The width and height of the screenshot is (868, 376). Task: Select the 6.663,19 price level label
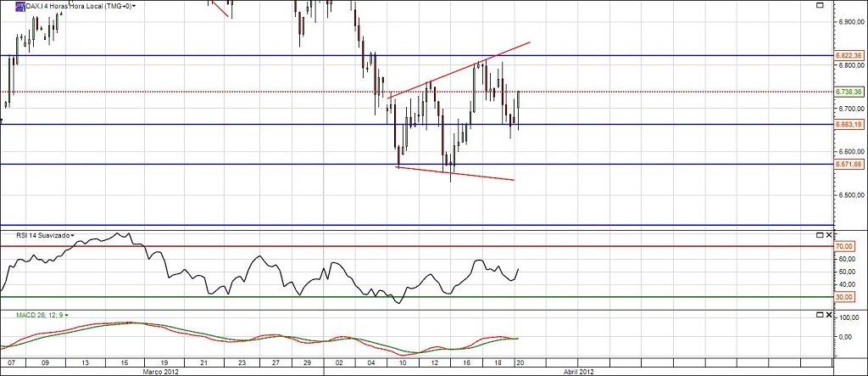(x=849, y=124)
